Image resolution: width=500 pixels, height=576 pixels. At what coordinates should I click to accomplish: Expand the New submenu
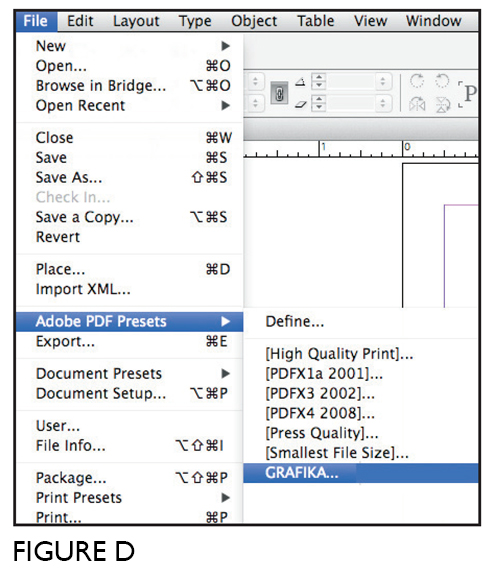click(130, 46)
